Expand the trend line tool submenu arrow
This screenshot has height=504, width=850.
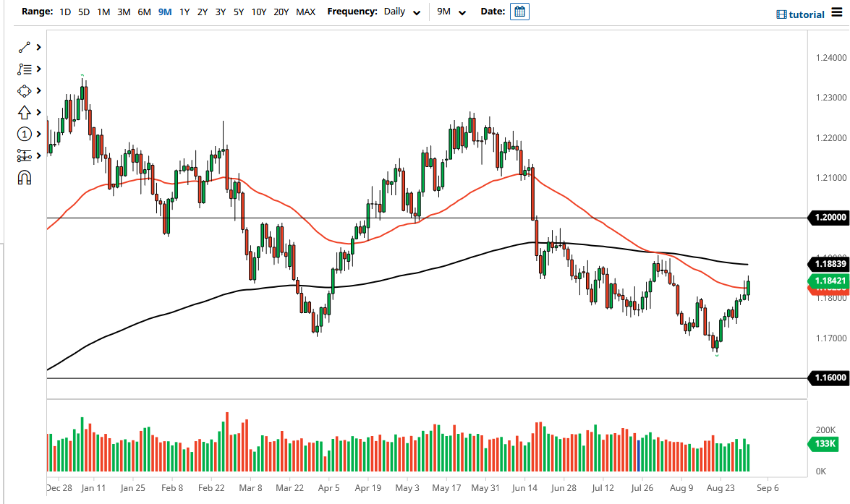click(38, 48)
